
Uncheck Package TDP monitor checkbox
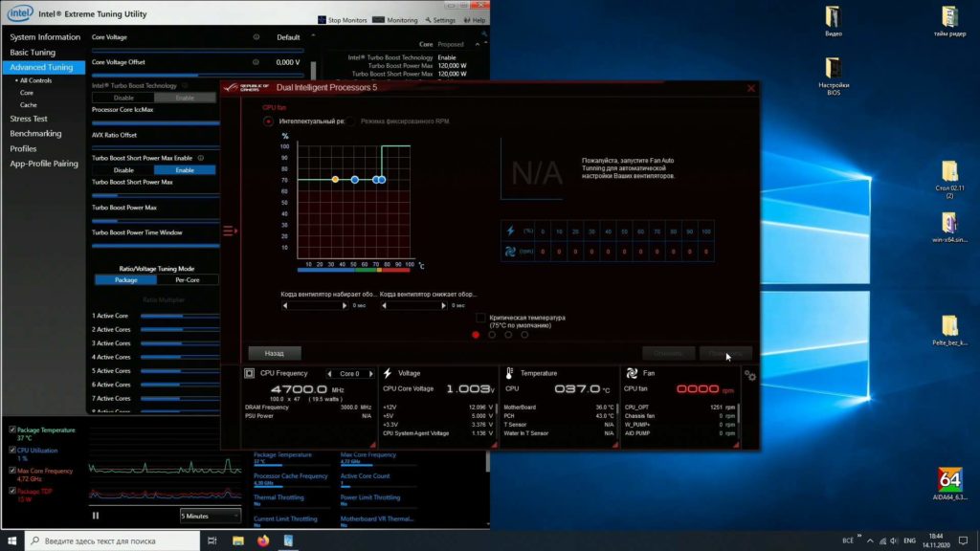pos(12,491)
